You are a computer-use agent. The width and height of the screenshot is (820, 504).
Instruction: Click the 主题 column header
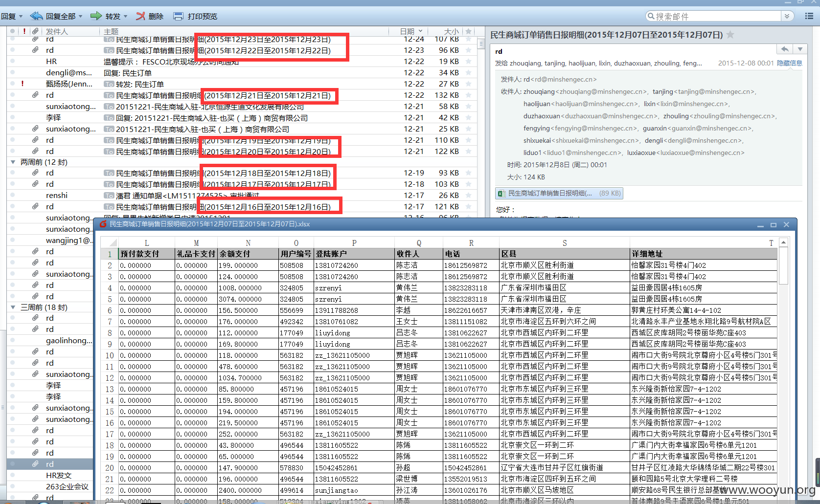click(x=111, y=31)
